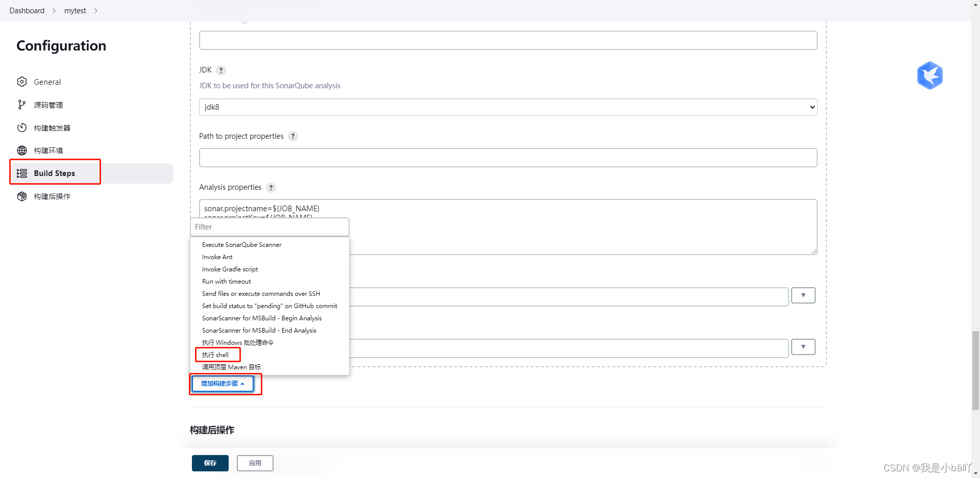Click the 构建环境 globe icon
The height and width of the screenshot is (478, 980).
[21, 150]
